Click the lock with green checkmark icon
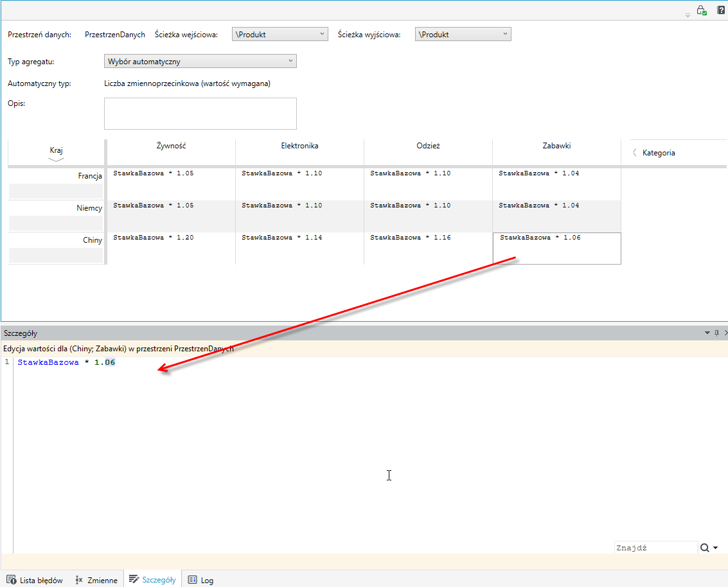 tap(702, 10)
